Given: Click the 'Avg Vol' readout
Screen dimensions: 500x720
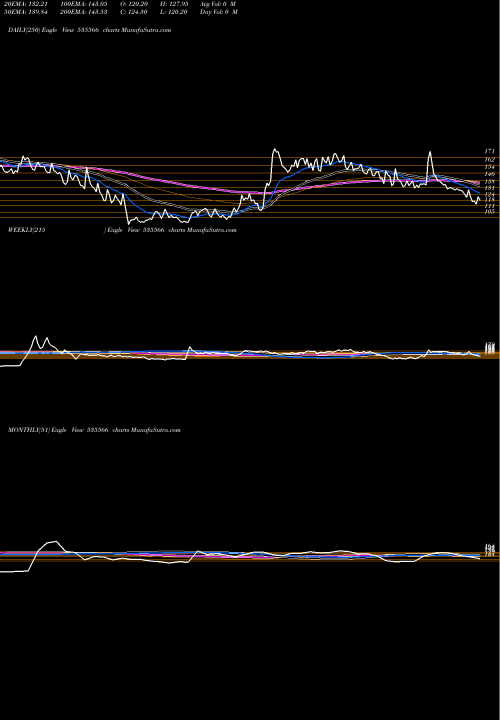Looking at the screenshot, I should [x=219, y=4].
